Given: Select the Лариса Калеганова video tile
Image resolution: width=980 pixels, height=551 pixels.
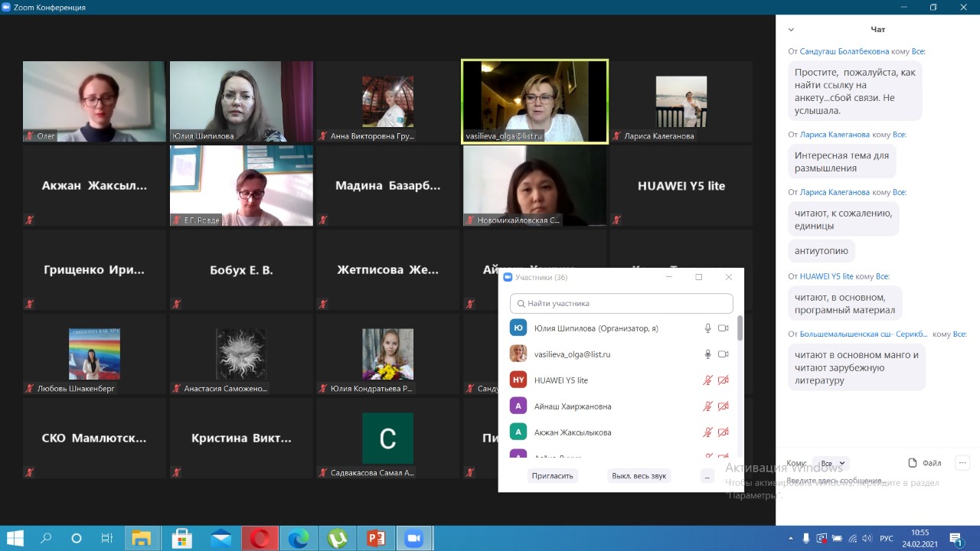Looking at the screenshot, I should point(681,101).
